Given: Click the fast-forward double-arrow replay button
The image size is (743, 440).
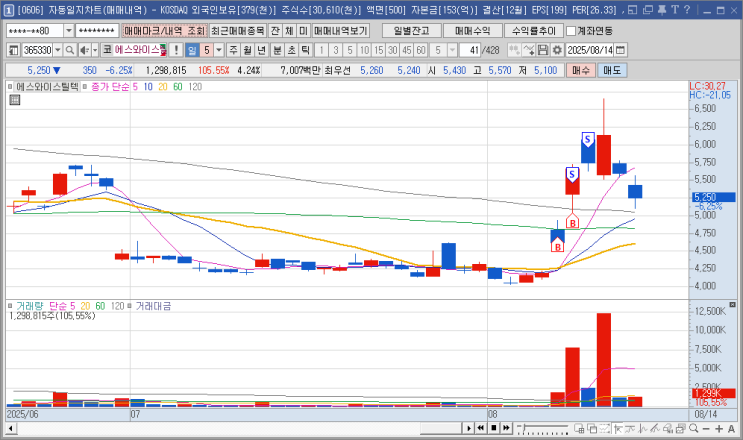Looking at the screenshot, I should click(x=506, y=428).
